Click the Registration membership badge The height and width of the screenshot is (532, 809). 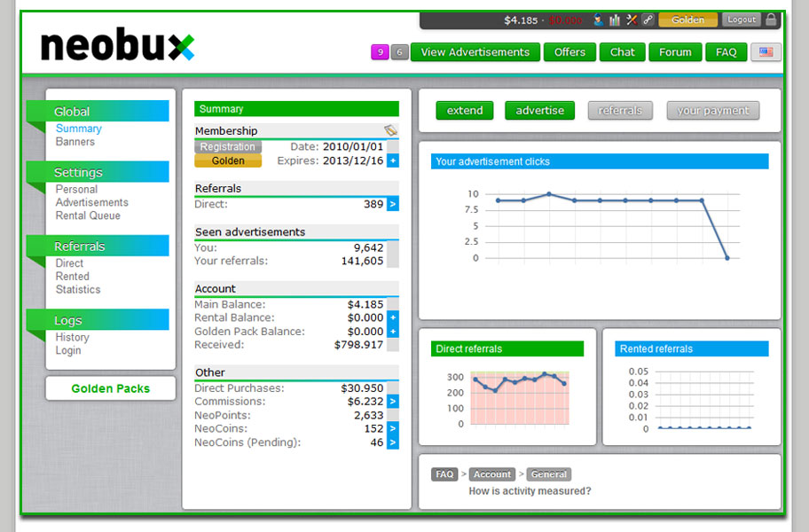pos(227,147)
